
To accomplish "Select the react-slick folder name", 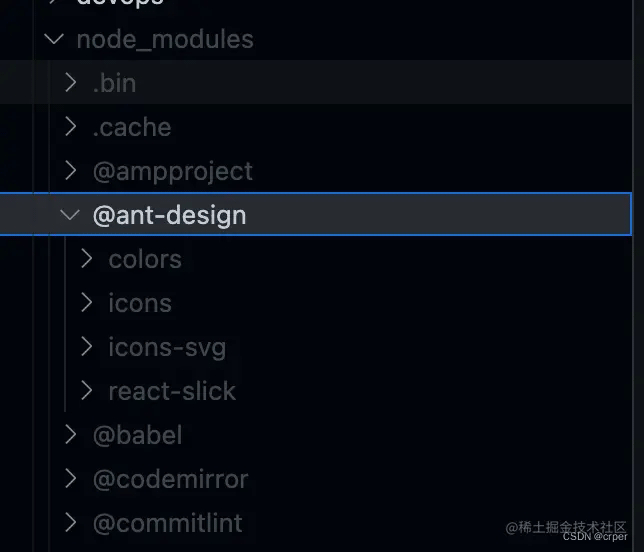I will point(172,391).
